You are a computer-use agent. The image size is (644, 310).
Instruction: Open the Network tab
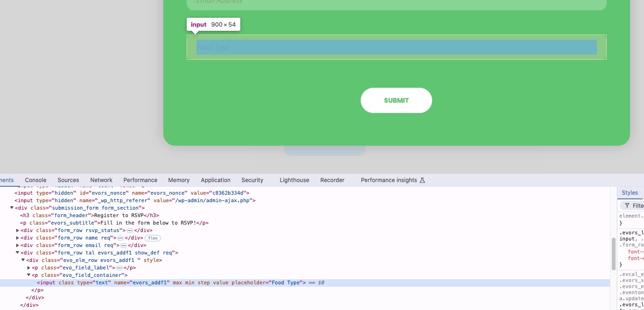click(101, 180)
